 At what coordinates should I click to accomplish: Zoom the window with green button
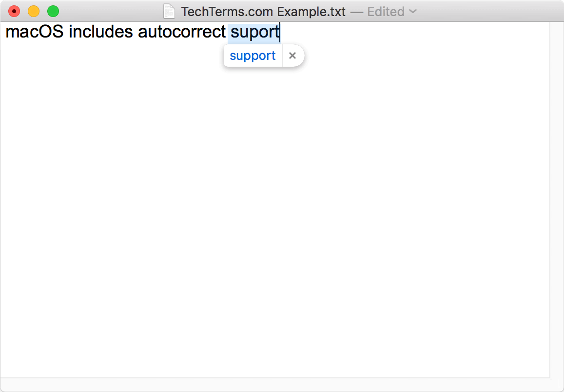(53, 12)
